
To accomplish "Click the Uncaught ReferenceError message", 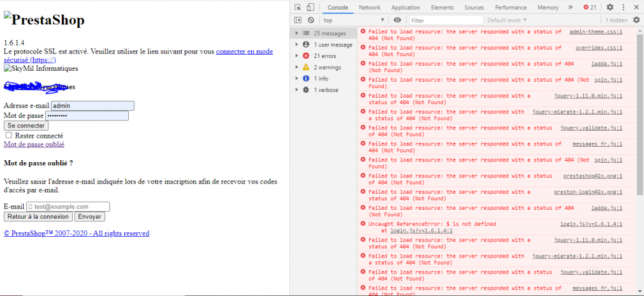I will [x=433, y=224].
